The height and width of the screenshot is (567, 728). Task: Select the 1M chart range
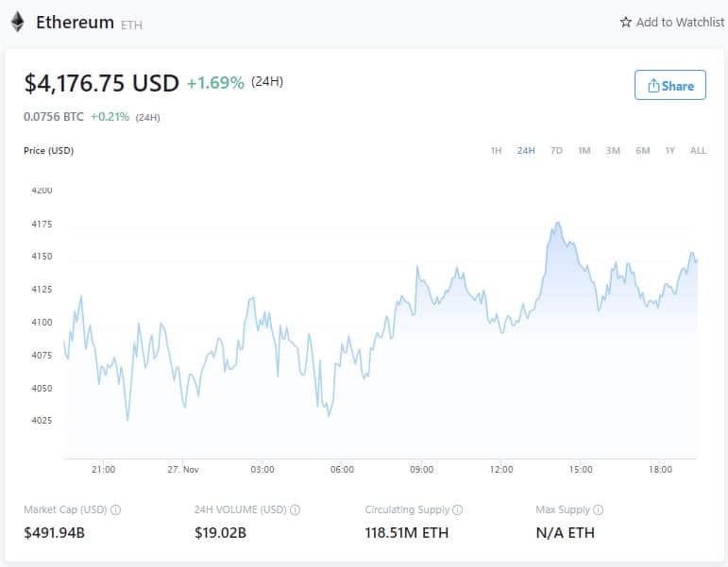584,150
